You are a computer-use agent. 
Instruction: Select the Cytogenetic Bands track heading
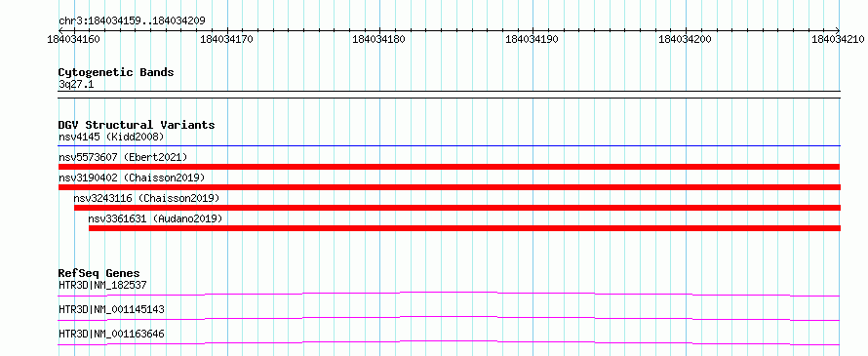(116, 72)
